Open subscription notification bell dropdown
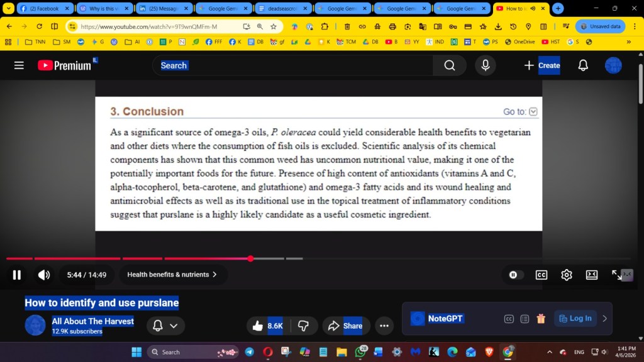This screenshot has width=644, height=362. point(165,326)
